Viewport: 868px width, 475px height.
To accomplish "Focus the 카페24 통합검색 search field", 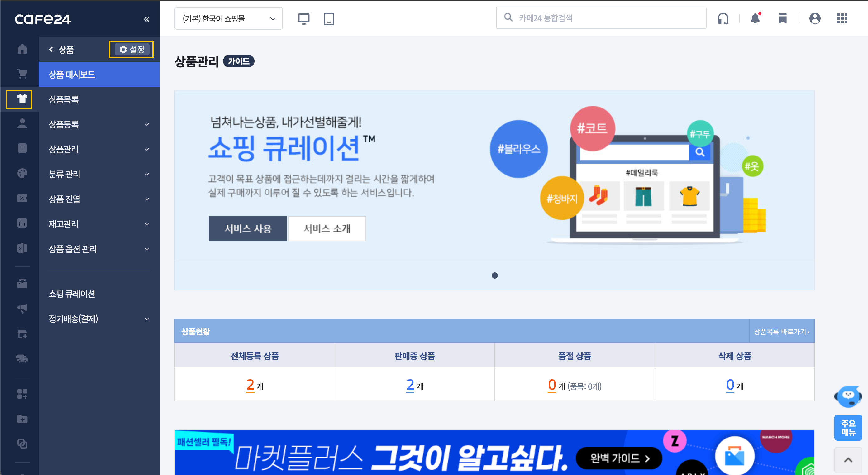I will tap(601, 18).
